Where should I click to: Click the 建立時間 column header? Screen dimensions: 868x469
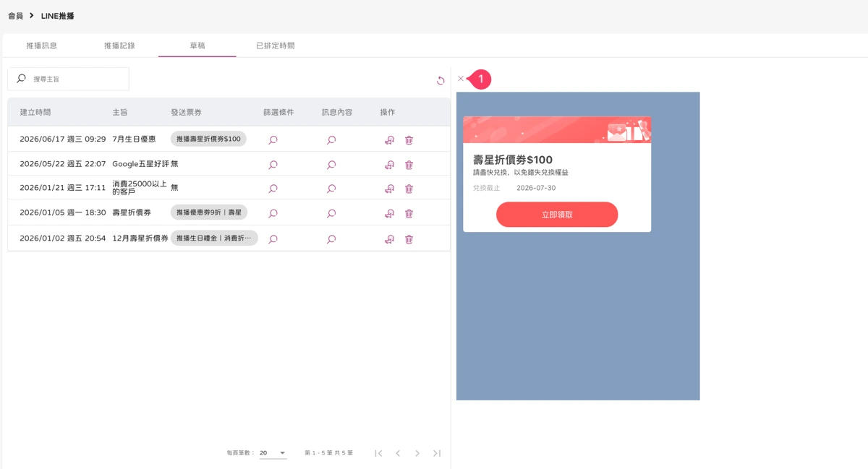[x=35, y=112]
